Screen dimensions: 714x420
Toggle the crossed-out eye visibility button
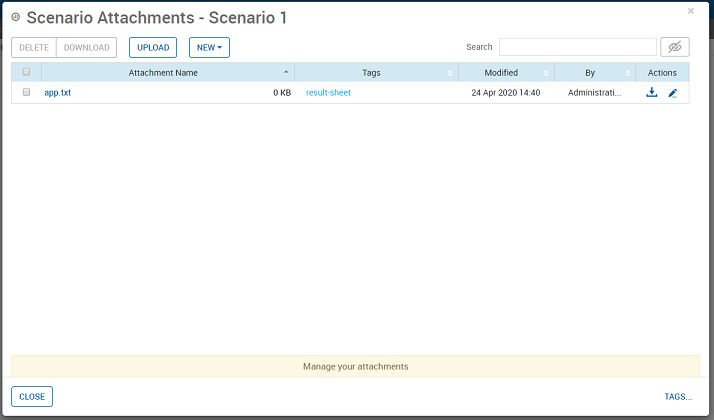click(675, 47)
